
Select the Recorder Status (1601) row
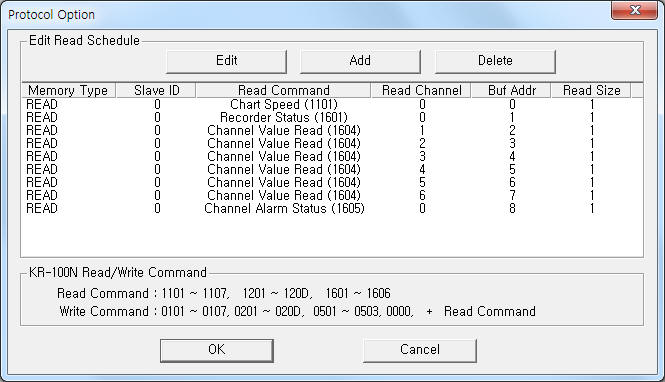point(332,117)
